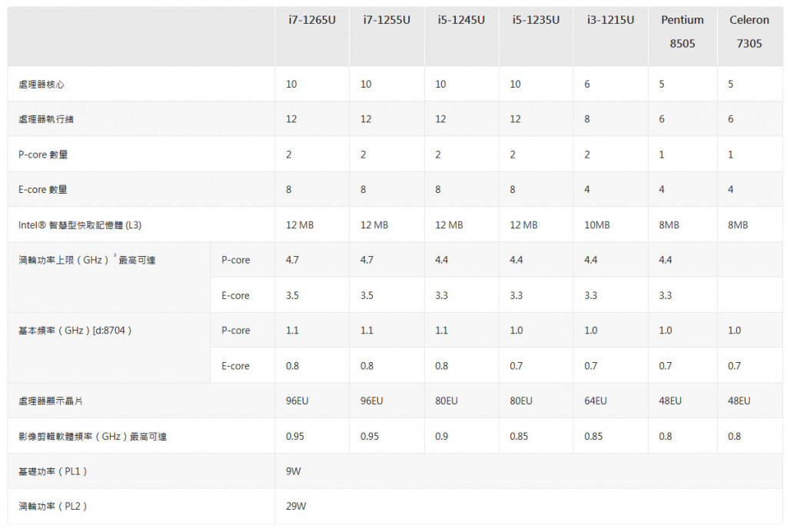The width and height of the screenshot is (787, 532).
Task: Click the 渦輪功率 (PL2) row label
Action: tap(53, 507)
